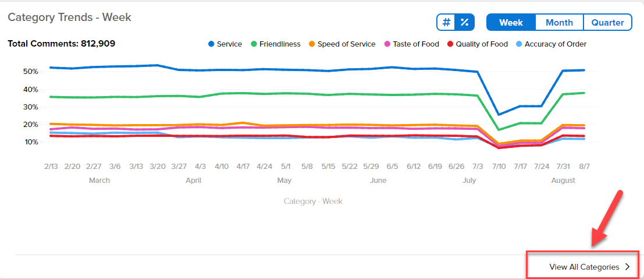
Task: Select the Month time range tab
Action: click(560, 22)
